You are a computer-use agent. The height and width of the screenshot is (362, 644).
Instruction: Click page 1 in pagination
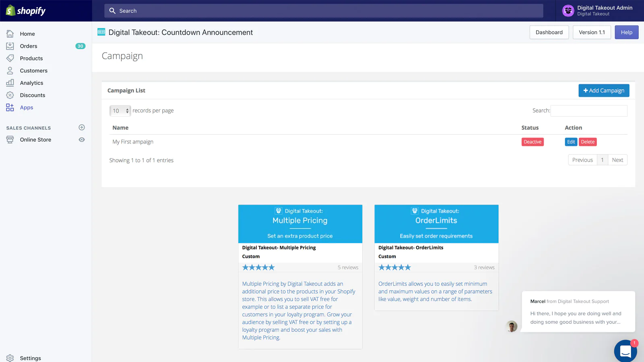(x=603, y=160)
